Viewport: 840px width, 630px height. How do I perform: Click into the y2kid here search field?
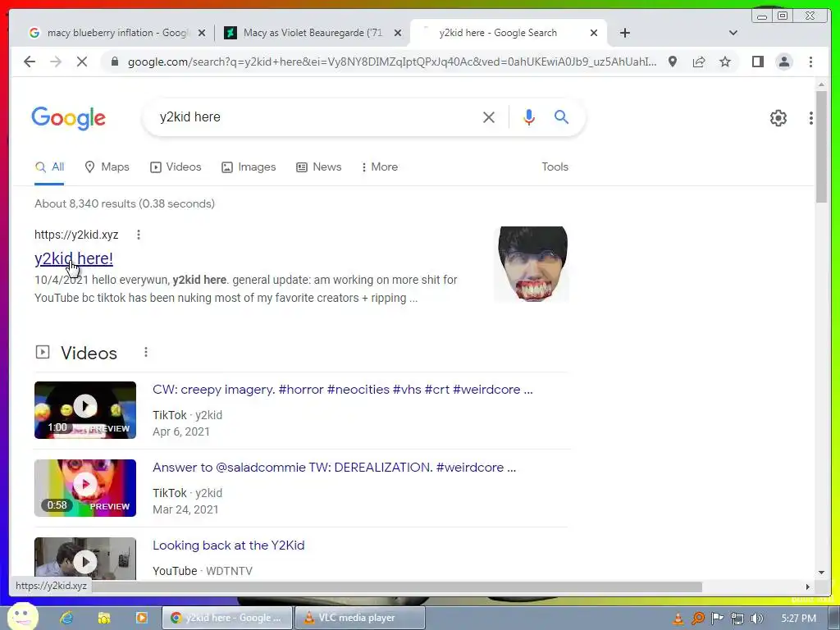(x=316, y=116)
